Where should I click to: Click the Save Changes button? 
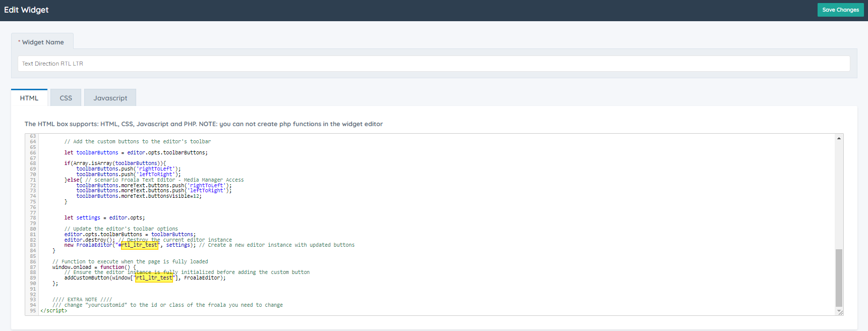[x=840, y=10]
